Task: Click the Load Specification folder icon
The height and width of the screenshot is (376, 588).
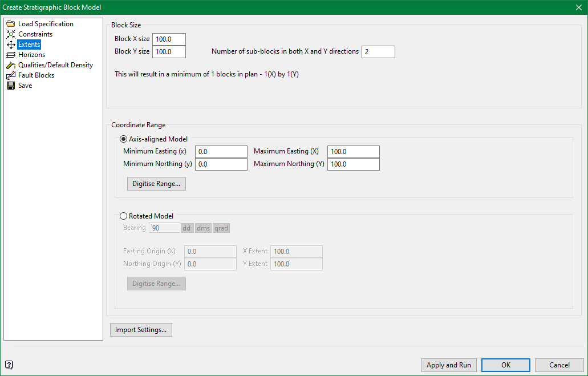Action: click(x=11, y=23)
